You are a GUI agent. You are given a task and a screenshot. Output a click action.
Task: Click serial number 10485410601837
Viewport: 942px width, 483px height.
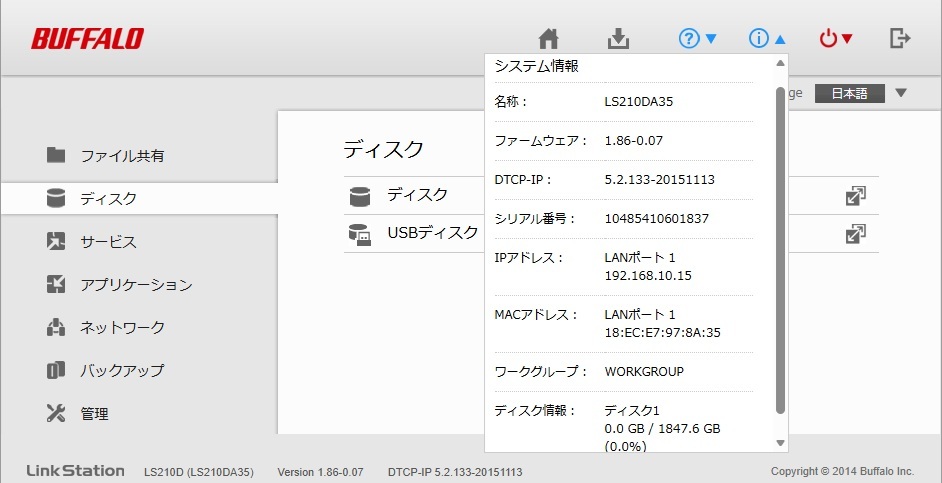click(657, 219)
